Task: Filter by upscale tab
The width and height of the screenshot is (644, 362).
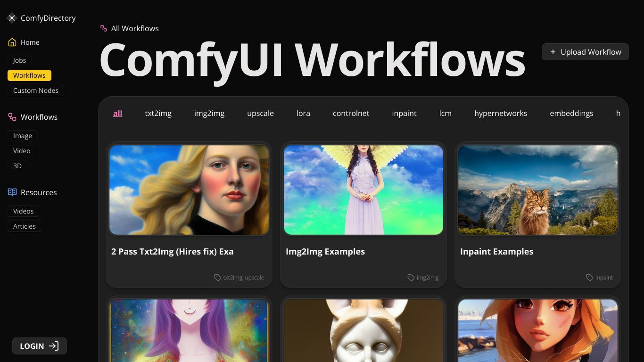Action: click(260, 113)
